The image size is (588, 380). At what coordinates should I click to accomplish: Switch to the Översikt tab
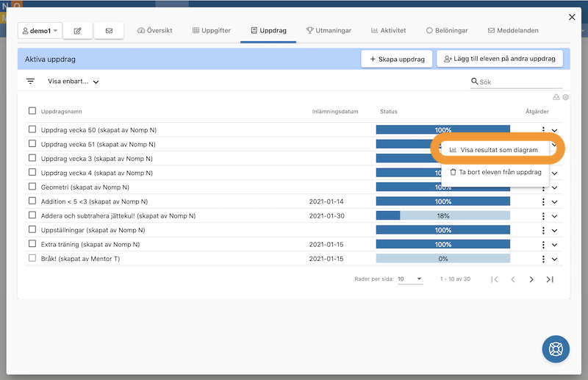(155, 30)
